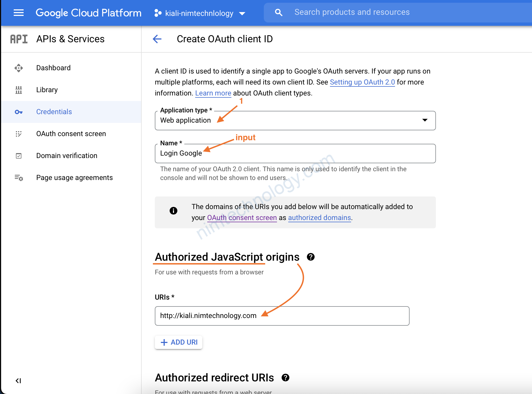The width and height of the screenshot is (532, 394).
Task: Click the Learn more link
Action: click(x=213, y=93)
